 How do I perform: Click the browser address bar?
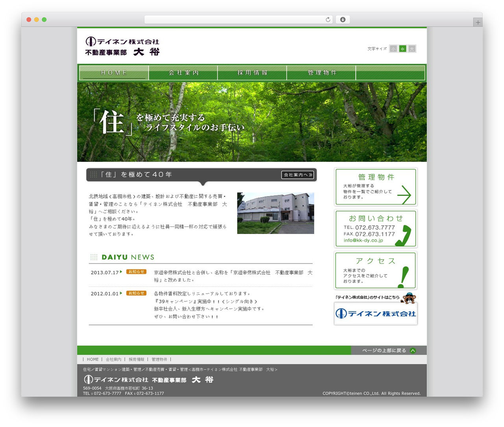point(239,20)
